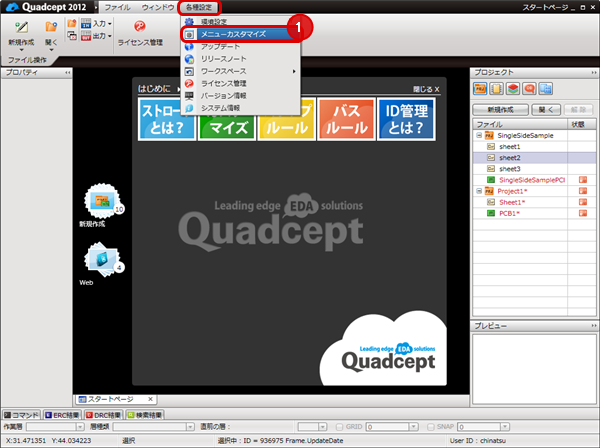The width and height of the screenshot is (600, 448).
Task: Switch to the 検索結果 tab
Action: click(145, 415)
